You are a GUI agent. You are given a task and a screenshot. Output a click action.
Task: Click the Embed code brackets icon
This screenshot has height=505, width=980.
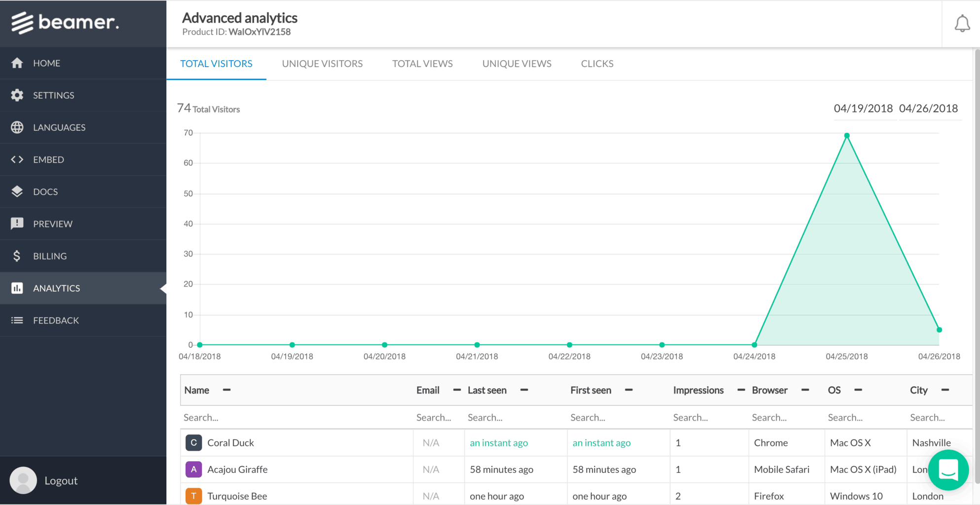(17, 159)
